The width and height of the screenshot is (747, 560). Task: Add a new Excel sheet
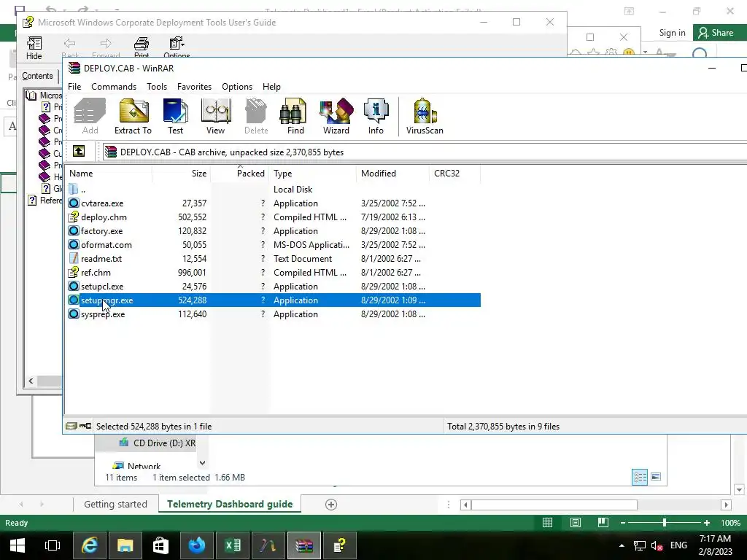[331, 505]
